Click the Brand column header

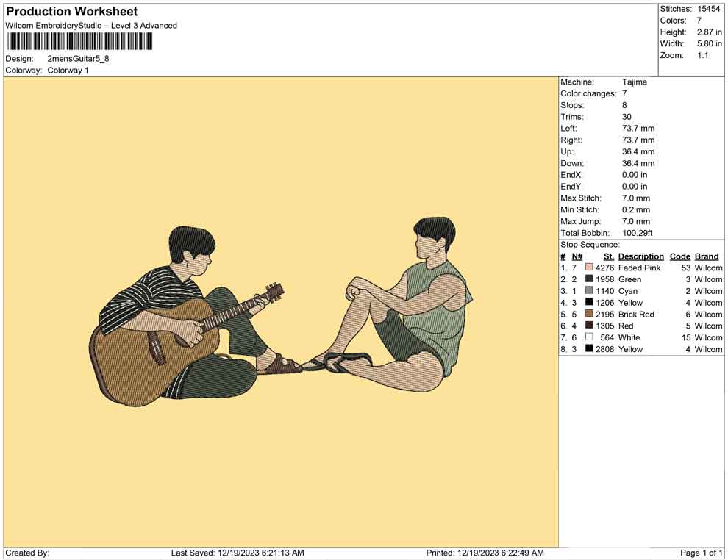[707, 256]
